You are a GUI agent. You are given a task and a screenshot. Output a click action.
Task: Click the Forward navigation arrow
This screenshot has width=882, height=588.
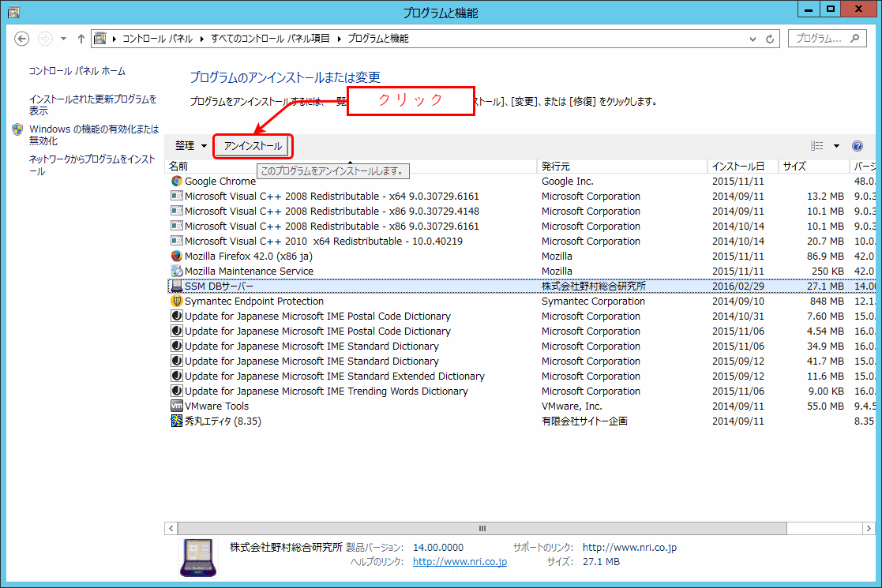coord(45,38)
